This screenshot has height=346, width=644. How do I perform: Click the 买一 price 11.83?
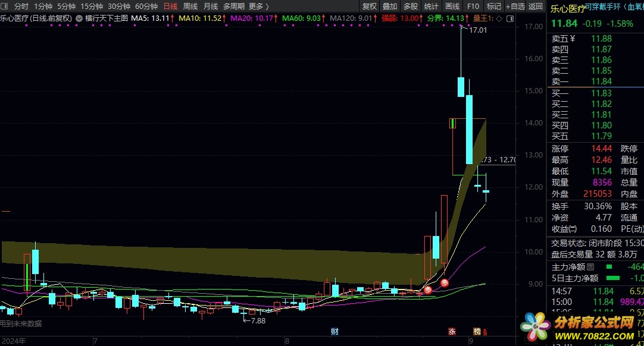[x=601, y=93]
